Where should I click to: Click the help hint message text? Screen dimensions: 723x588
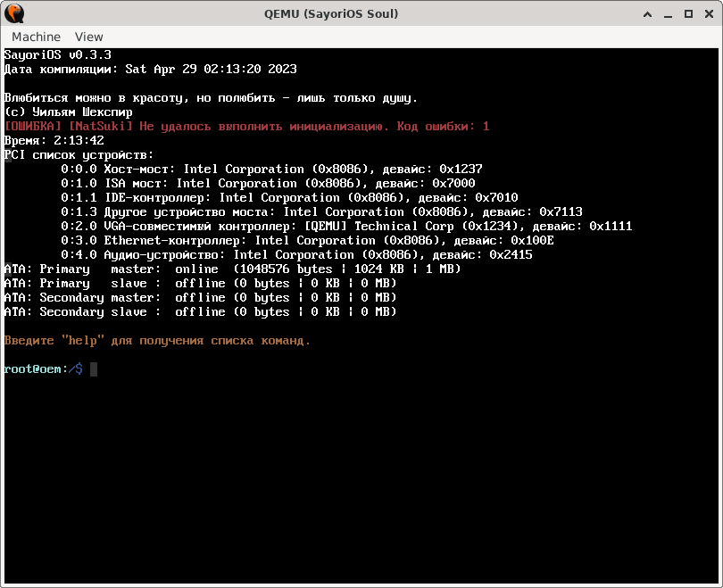coord(156,340)
